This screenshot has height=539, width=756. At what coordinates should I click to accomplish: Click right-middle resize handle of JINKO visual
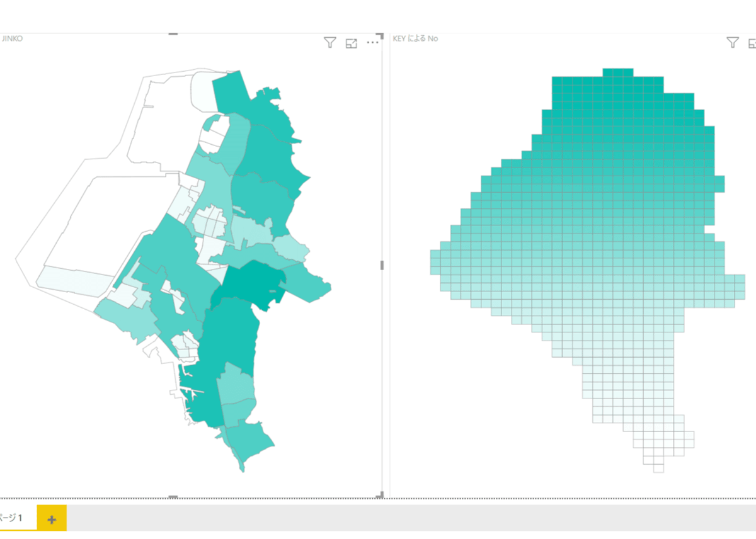(382, 265)
